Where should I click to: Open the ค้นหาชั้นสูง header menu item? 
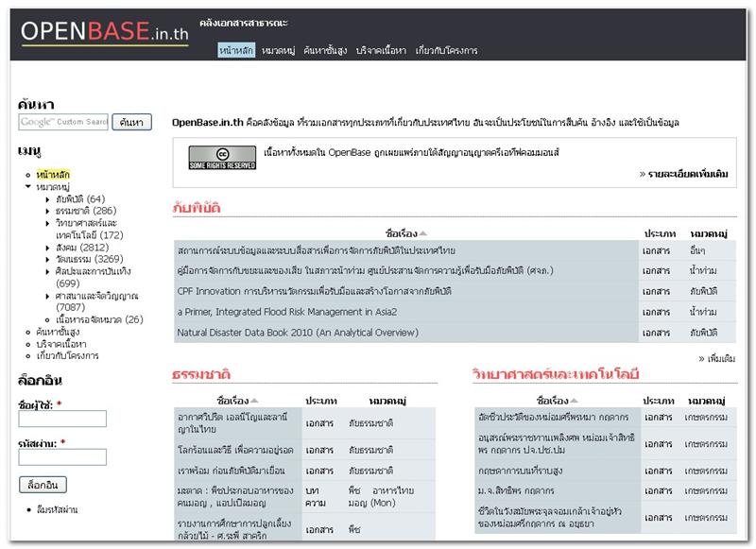pyautogui.click(x=325, y=50)
